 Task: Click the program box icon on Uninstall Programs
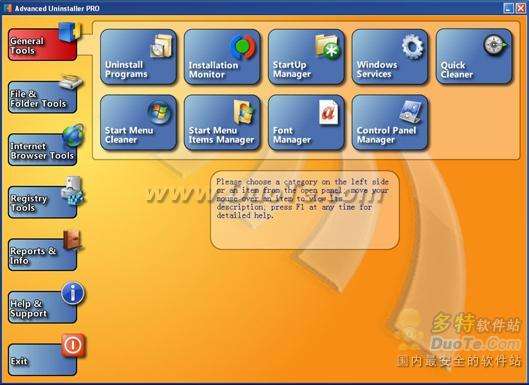click(161, 46)
